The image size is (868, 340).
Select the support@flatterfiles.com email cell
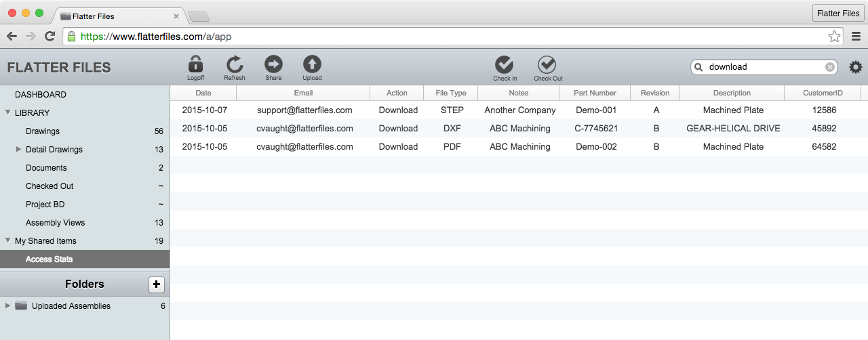coord(304,110)
